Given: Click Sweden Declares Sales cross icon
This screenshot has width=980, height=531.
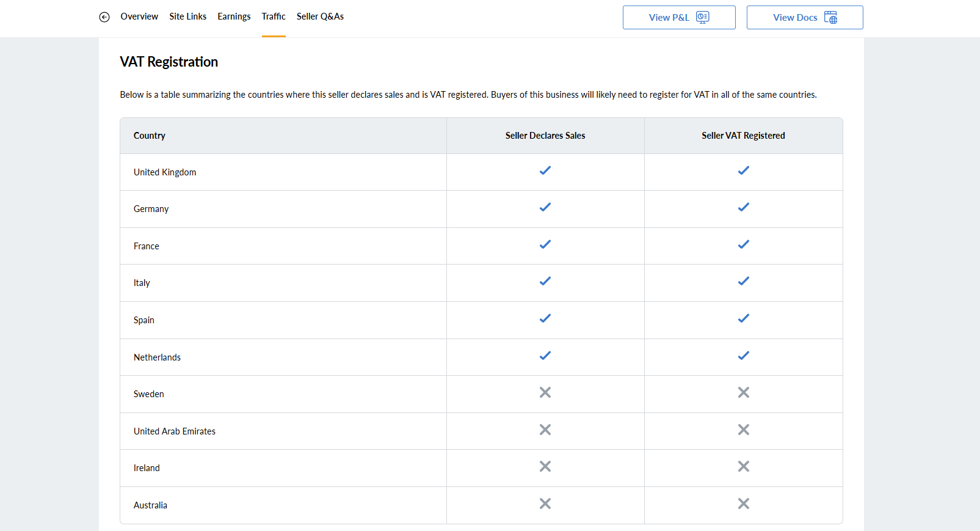Looking at the screenshot, I should (x=545, y=392).
